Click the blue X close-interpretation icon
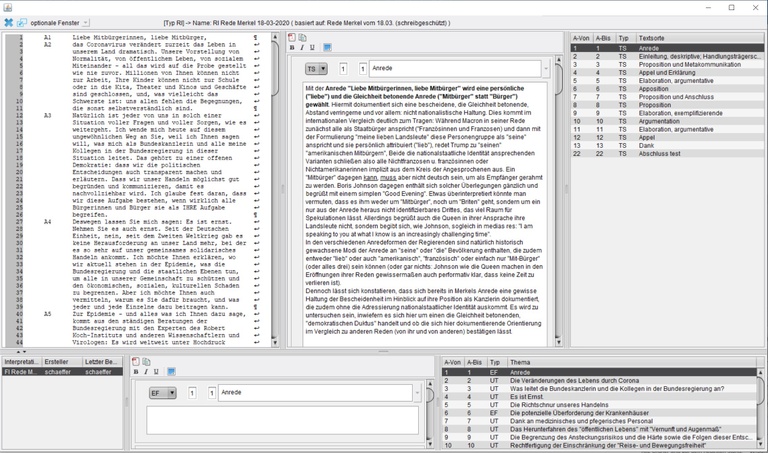This screenshot has width=768, height=453. (8, 23)
